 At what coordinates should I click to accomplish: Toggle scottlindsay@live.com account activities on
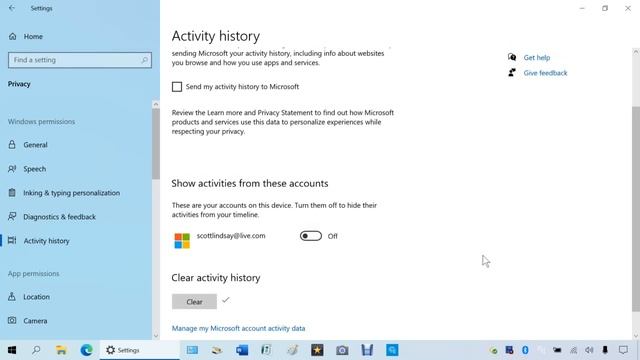(x=311, y=236)
